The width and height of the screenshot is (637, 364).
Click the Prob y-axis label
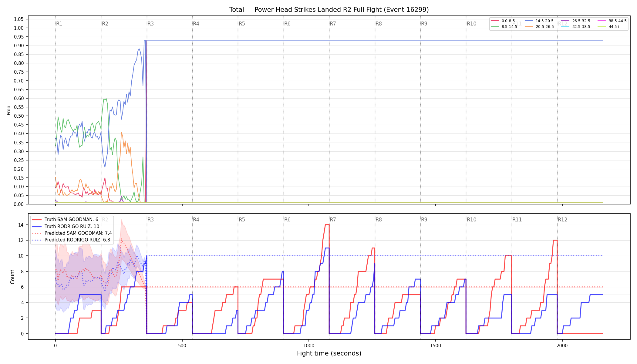(9, 110)
